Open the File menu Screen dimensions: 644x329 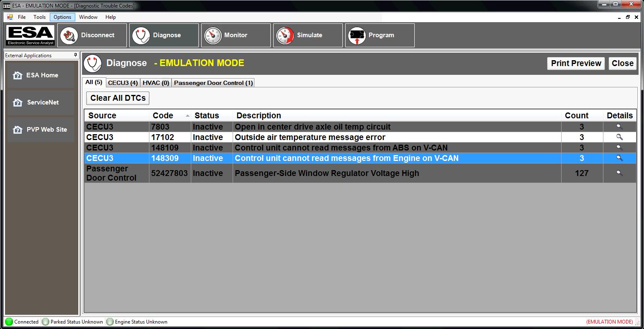click(22, 17)
